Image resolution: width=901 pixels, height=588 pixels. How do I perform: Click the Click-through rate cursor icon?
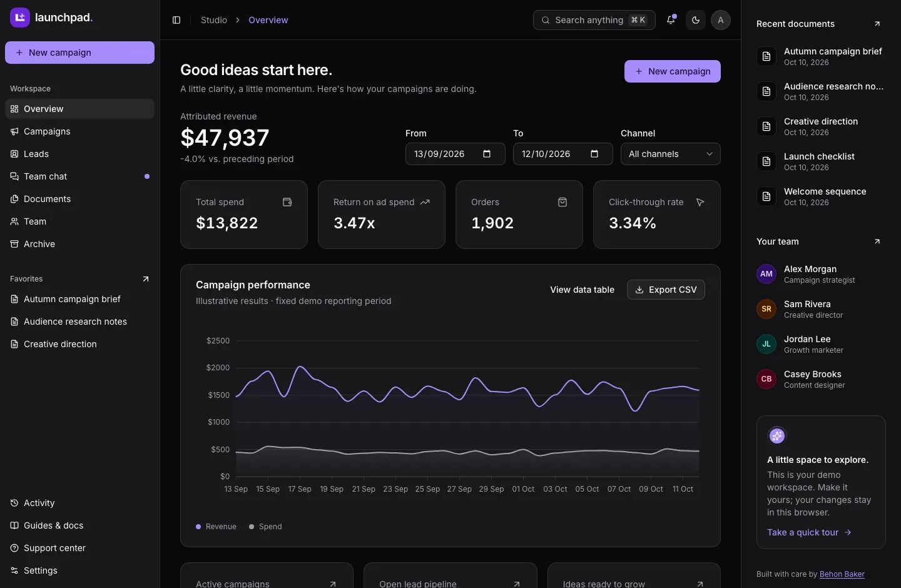point(700,202)
